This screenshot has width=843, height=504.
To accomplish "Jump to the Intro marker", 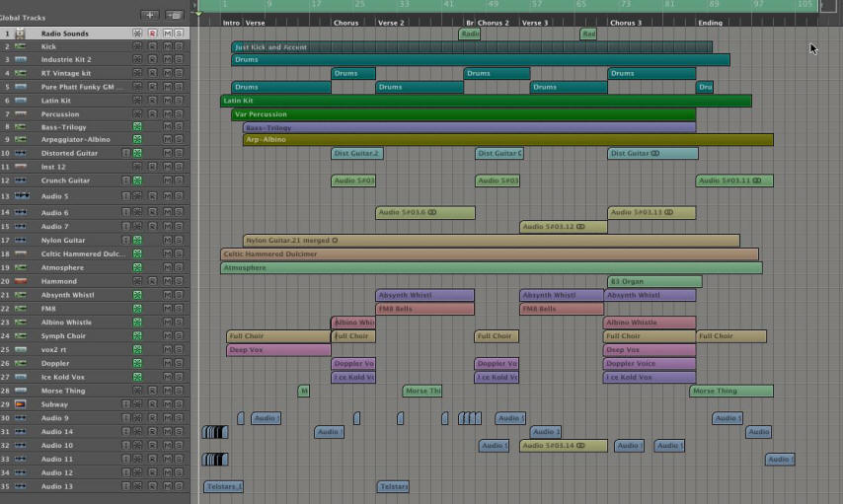I will [231, 23].
